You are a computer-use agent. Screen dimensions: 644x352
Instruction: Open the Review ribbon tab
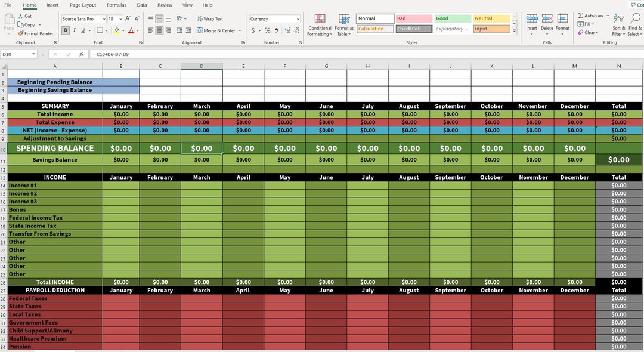pyautogui.click(x=164, y=4)
